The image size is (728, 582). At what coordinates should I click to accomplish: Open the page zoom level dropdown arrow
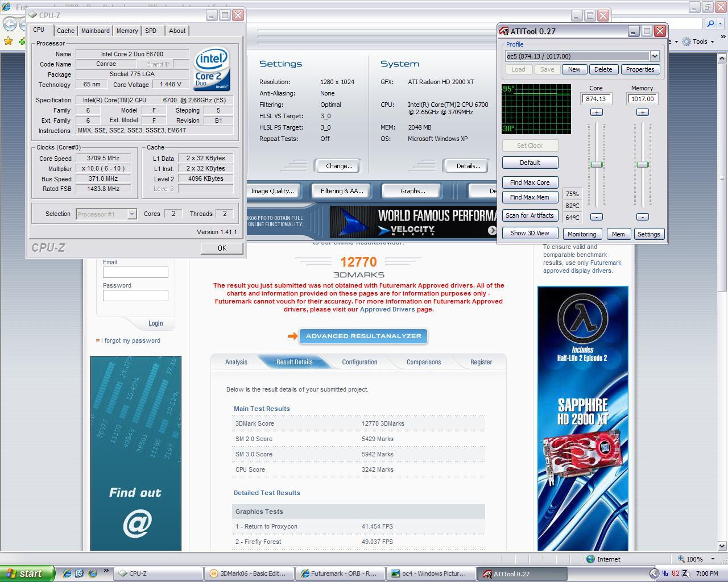[713, 559]
